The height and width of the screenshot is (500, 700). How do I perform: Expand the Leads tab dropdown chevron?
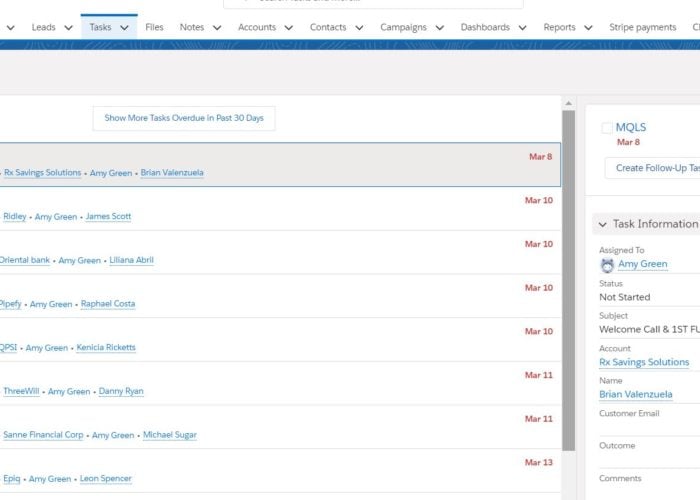68,28
